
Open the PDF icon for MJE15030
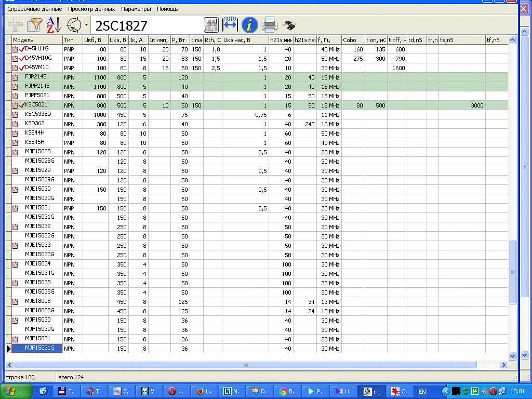[x=15, y=189]
